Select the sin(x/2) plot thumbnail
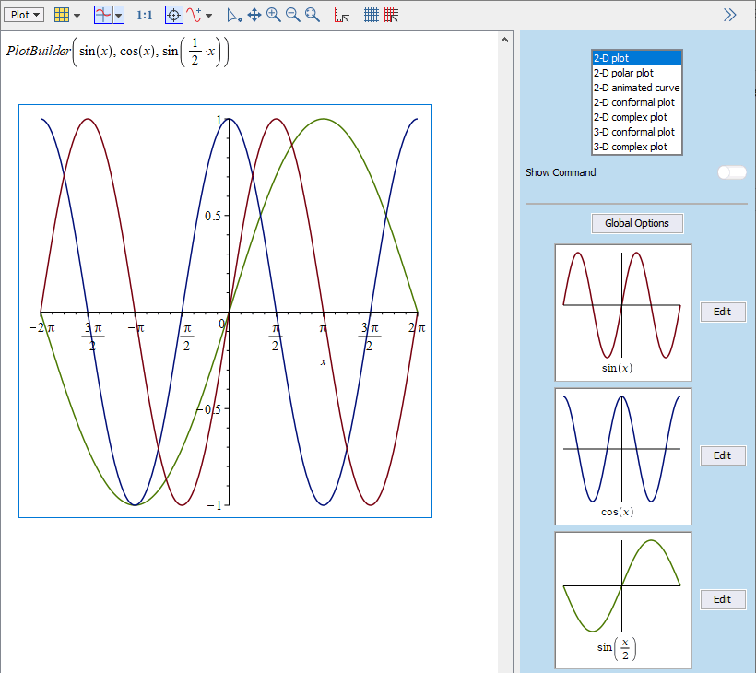Viewport: 756px width, 673px height. (x=623, y=599)
